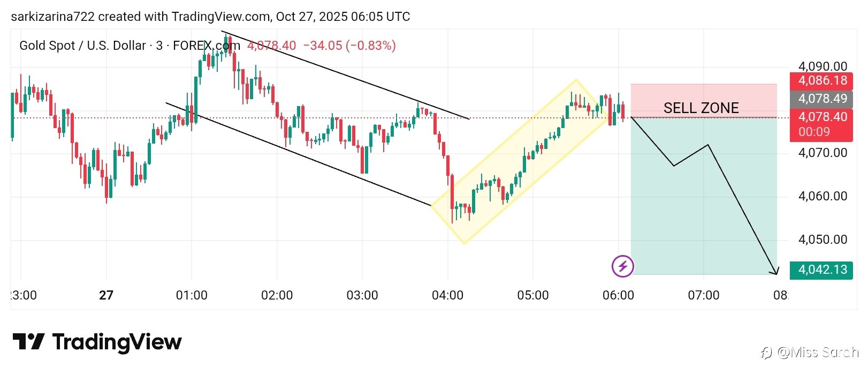
Task: Click the 06:00 time axis label
Action: pyautogui.click(x=618, y=295)
